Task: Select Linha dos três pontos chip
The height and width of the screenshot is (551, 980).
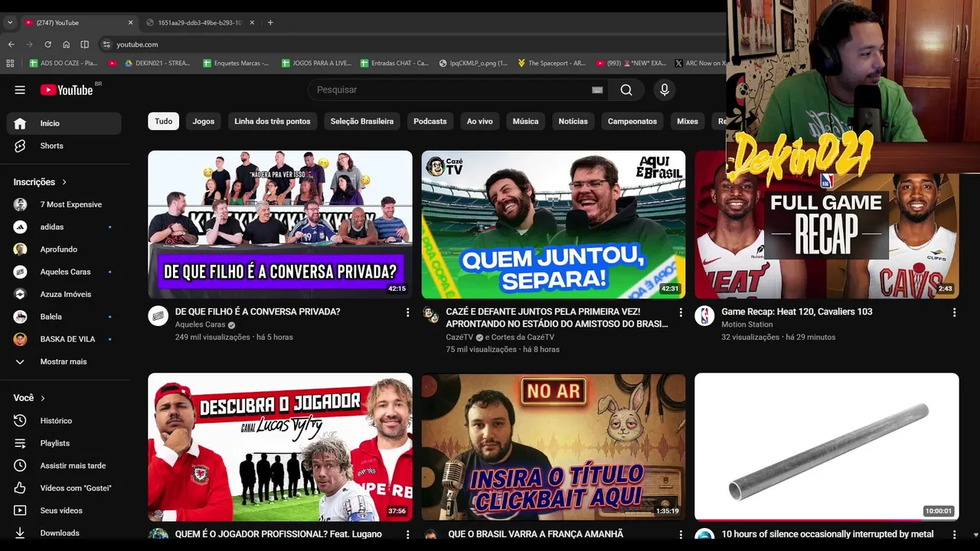Action: click(273, 121)
